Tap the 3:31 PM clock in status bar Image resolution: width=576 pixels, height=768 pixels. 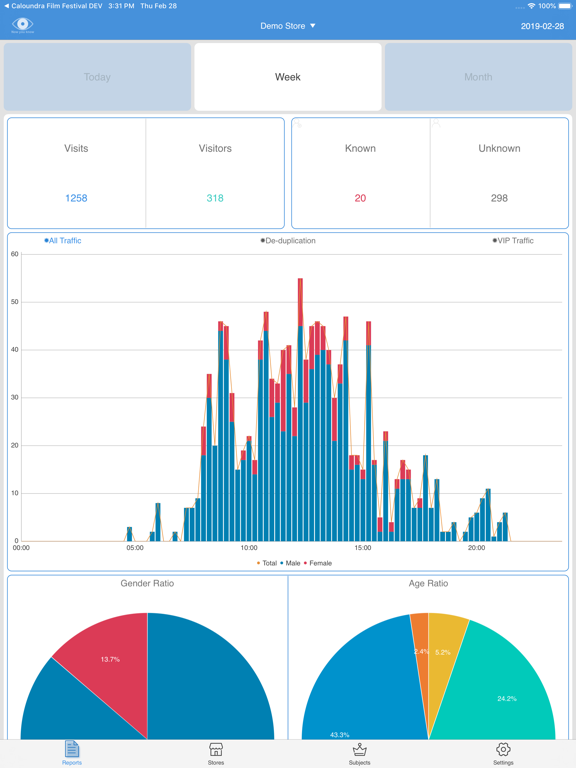click(x=121, y=6)
